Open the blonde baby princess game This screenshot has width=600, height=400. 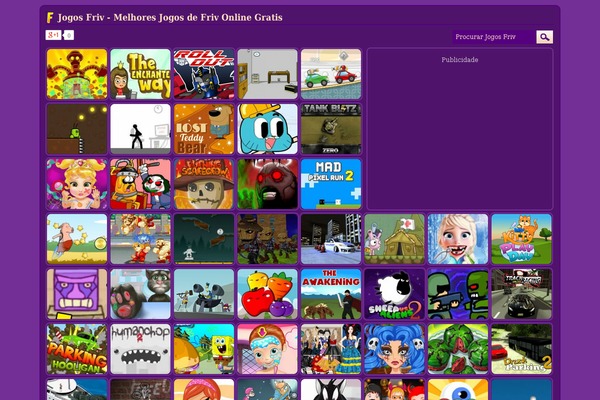point(77,184)
